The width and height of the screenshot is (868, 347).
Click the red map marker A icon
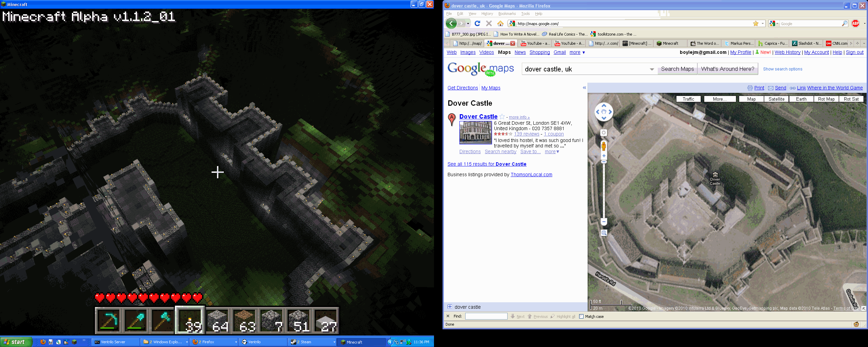pos(452,119)
